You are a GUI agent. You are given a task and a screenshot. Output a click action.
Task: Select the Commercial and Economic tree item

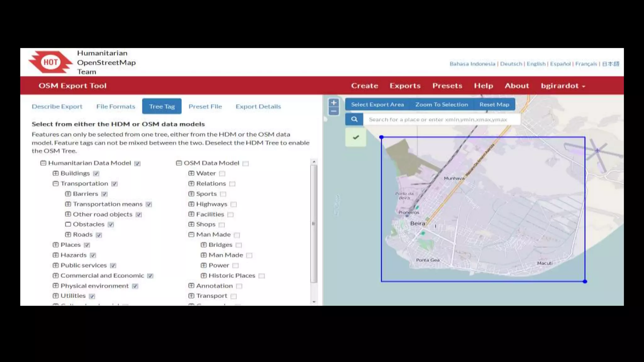click(x=102, y=276)
